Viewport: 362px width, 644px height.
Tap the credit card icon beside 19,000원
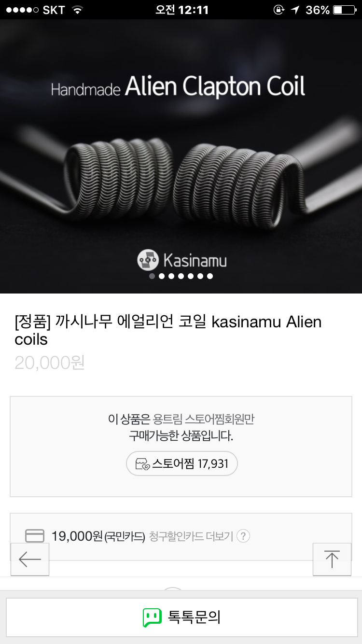click(x=34, y=536)
